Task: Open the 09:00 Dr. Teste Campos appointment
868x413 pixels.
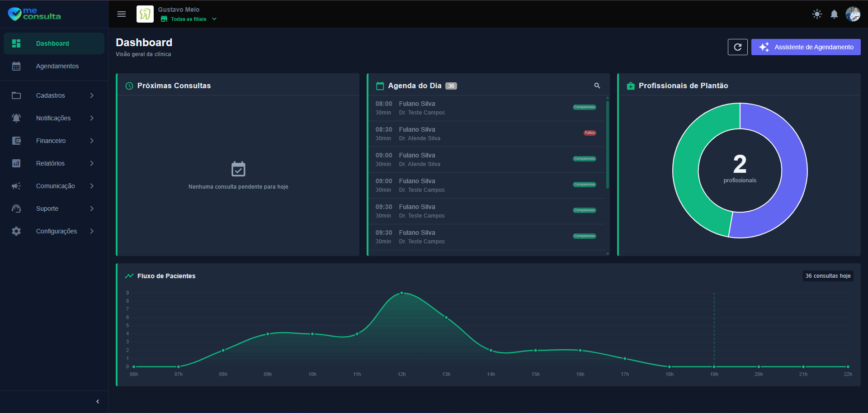Action: point(487,185)
